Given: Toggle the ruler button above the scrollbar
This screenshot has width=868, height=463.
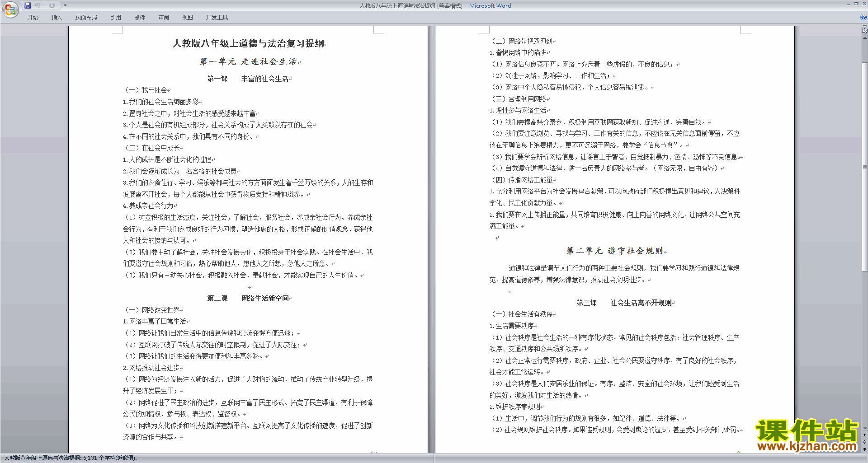Looking at the screenshot, I should pyautogui.click(x=864, y=31).
